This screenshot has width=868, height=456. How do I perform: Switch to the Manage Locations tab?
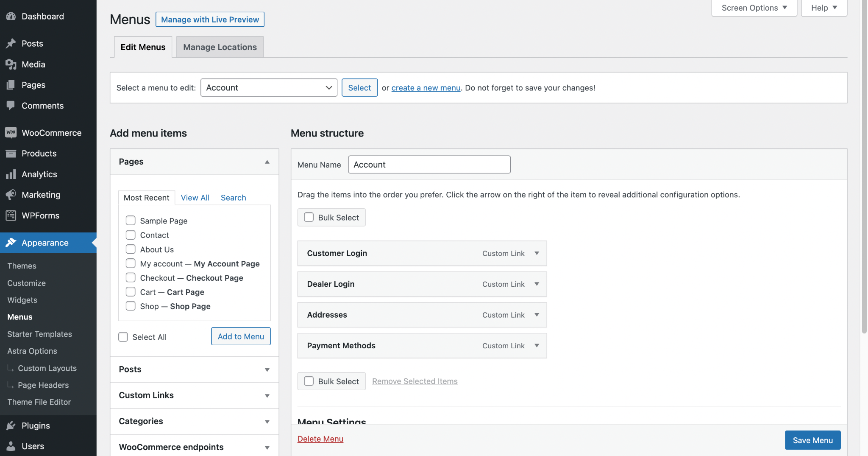[x=220, y=47]
